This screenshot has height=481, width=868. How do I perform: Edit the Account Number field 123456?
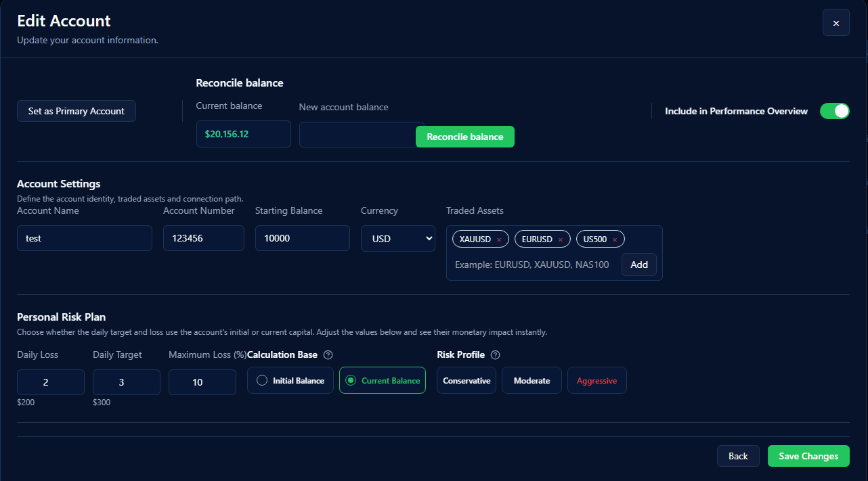click(x=204, y=238)
